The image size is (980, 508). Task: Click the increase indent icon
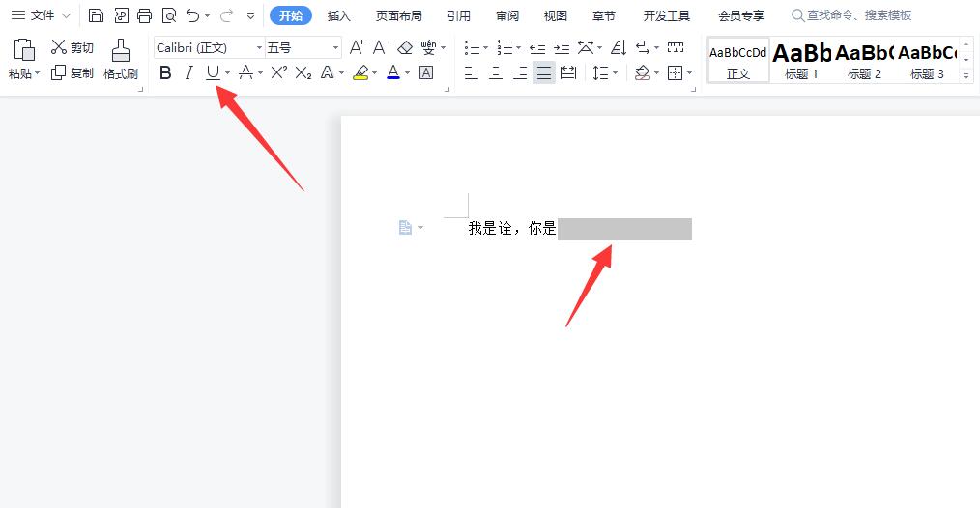562,47
